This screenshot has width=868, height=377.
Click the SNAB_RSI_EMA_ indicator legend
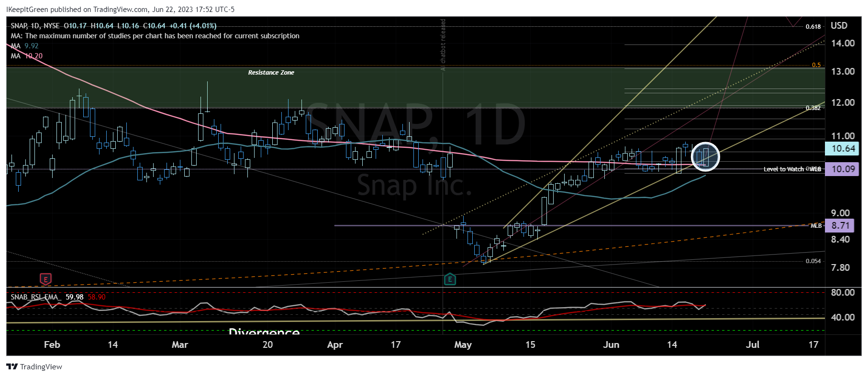[x=36, y=297]
